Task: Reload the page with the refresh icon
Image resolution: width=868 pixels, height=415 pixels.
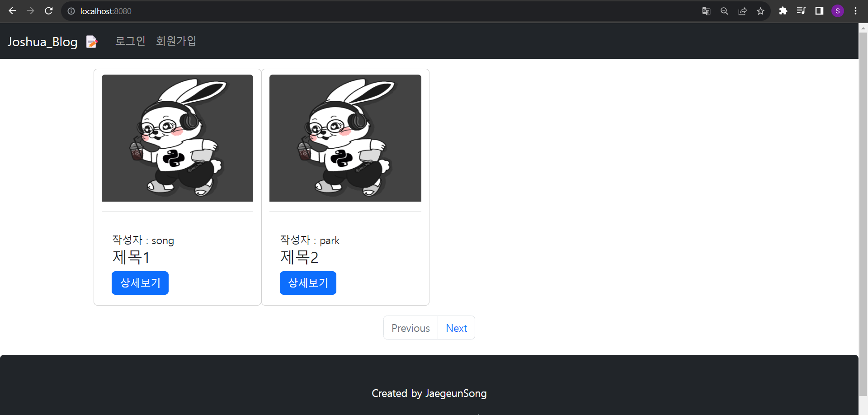Action: pos(49,11)
